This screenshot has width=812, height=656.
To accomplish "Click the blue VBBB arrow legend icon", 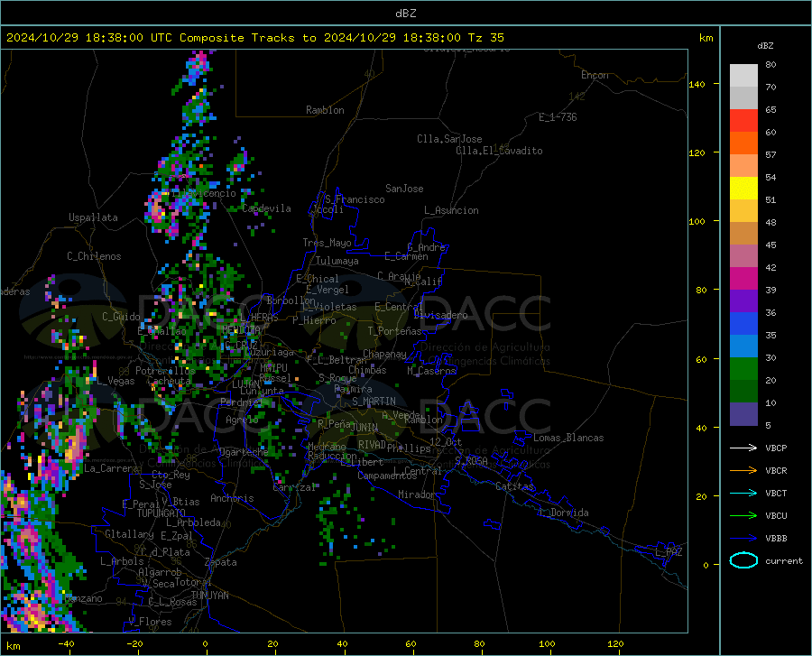I will click(x=743, y=539).
